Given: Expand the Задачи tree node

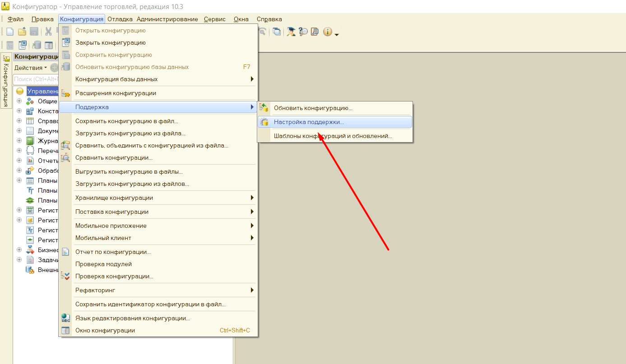Looking at the screenshot, I should click(x=19, y=260).
